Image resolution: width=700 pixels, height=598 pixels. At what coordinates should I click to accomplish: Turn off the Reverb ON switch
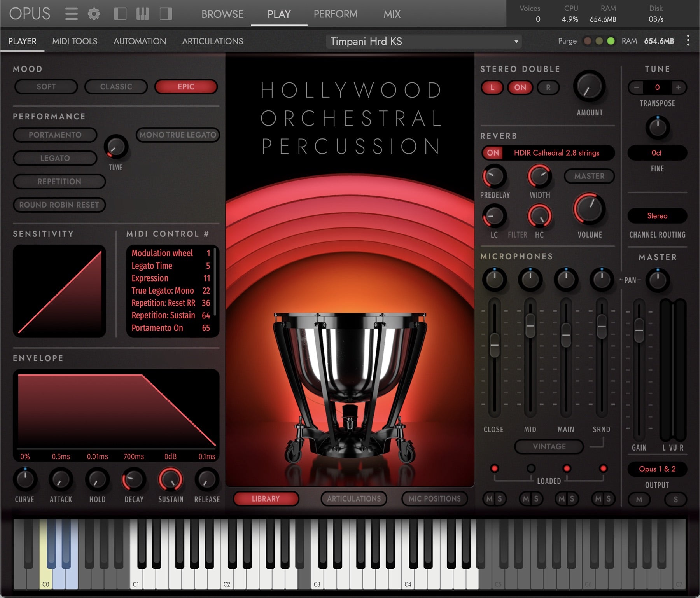[x=493, y=153]
